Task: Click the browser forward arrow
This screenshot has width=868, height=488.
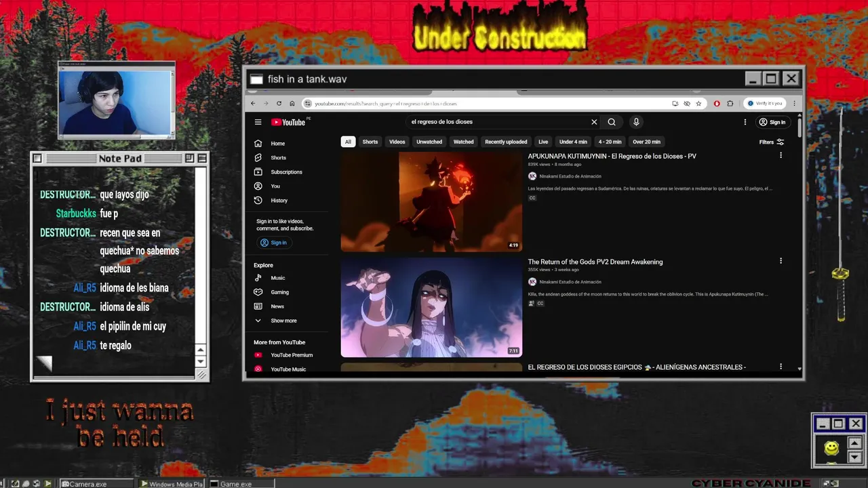Action: 266,103
